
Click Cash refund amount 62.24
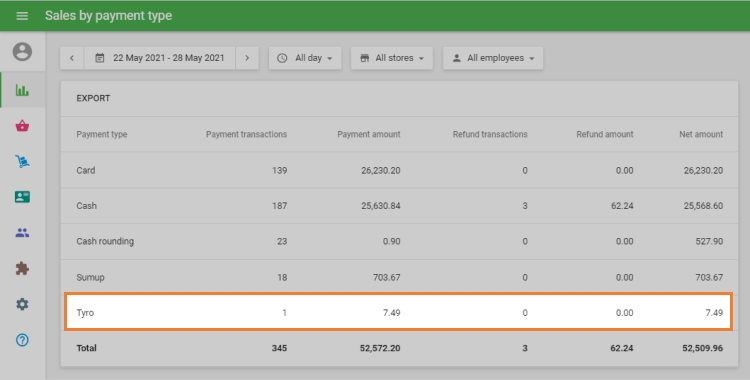point(622,206)
